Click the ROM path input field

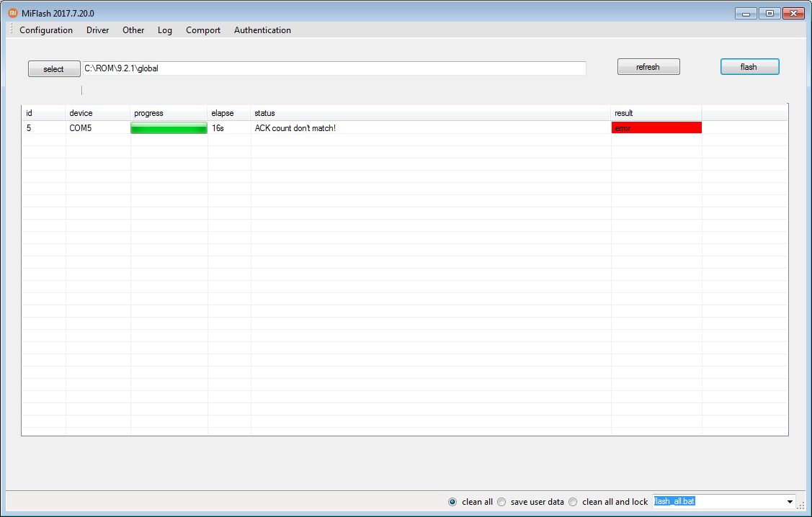click(x=334, y=68)
